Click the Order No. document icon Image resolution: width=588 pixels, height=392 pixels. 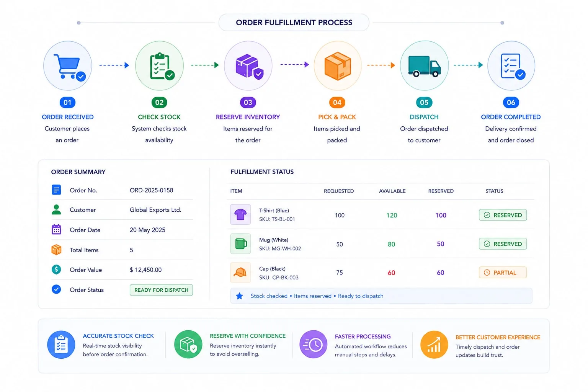tap(56, 190)
